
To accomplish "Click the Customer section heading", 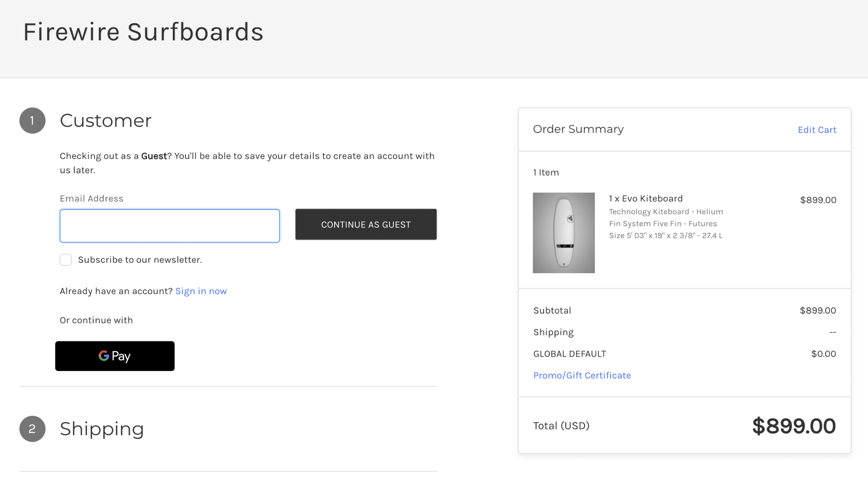I will (106, 121).
